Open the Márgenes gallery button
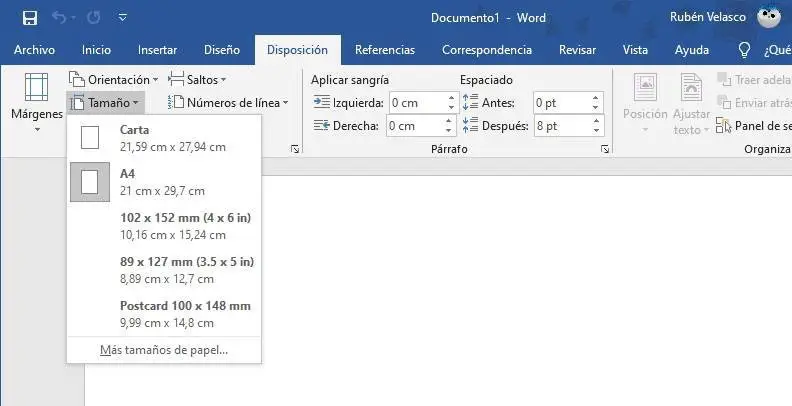 coord(37,103)
